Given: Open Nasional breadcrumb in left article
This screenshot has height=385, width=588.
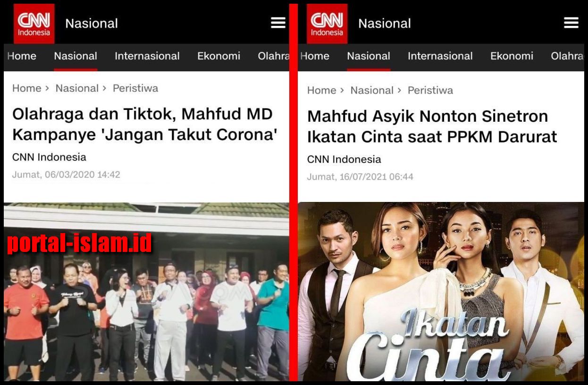Looking at the screenshot, I should 77,88.
